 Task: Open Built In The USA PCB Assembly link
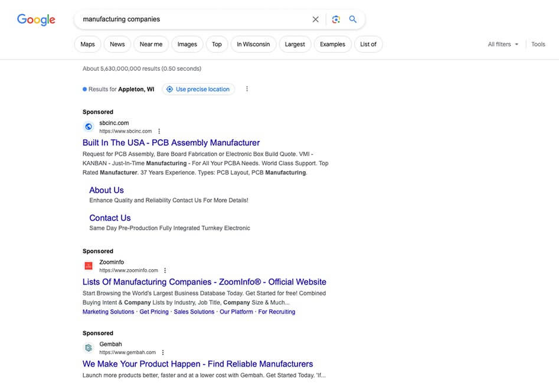coord(171,143)
